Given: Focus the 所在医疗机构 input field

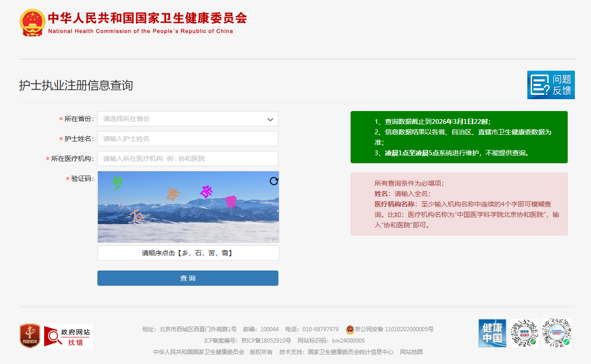Looking at the screenshot, I should 187,159.
